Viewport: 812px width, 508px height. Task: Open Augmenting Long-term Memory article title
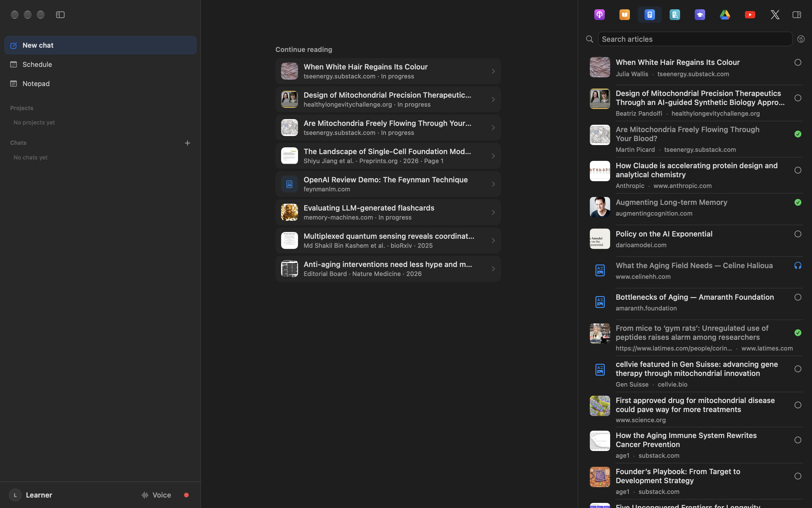pos(671,202)
